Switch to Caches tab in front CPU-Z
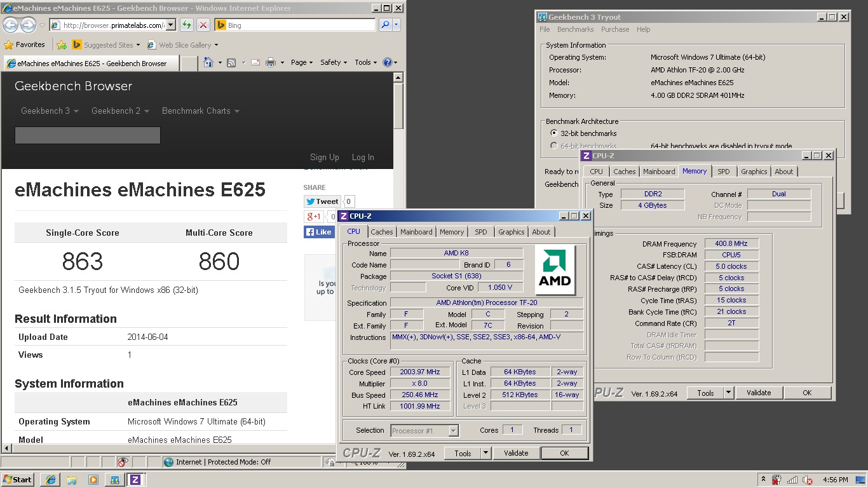This screenshot has height=488, width=868. pyautogui.click(x=381, y=232)
